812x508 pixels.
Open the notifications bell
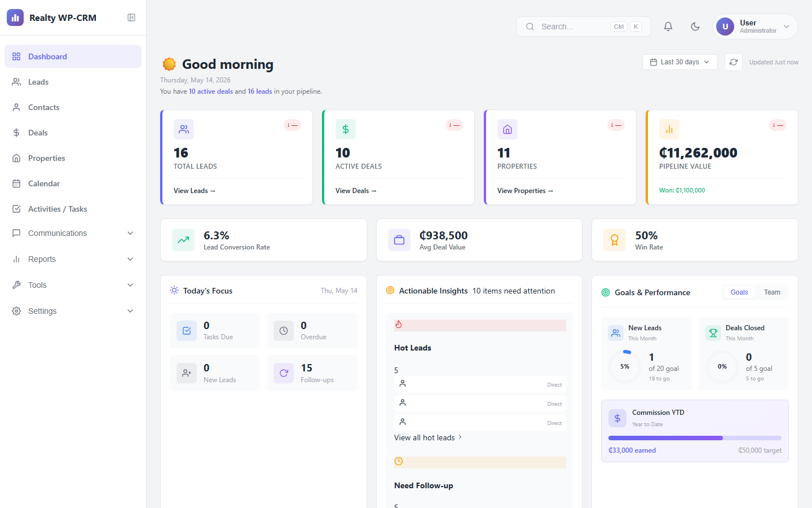pyautogui.click(x=668, y=27)
